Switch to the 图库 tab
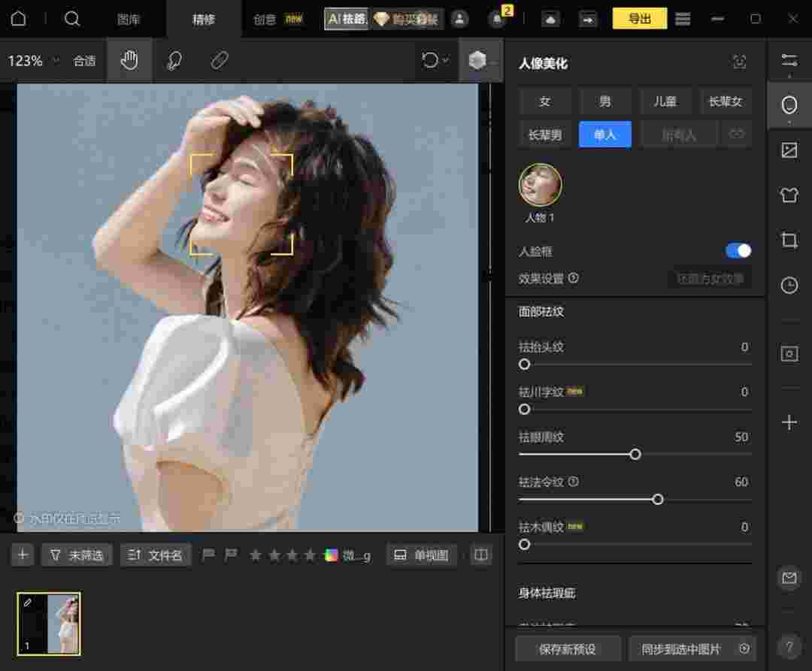This screenshot has height=671, width=812. (129, 19)
